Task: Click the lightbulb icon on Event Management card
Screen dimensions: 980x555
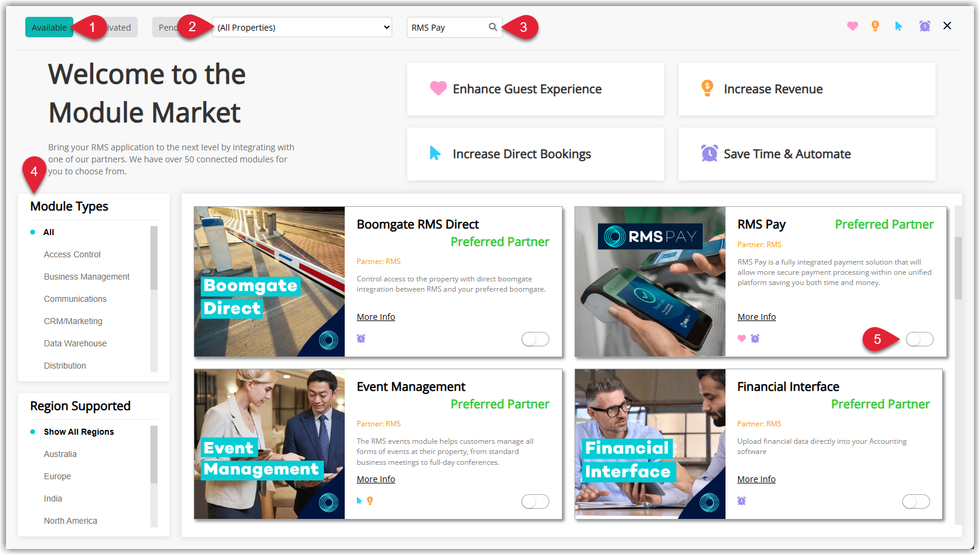Action: [370, 501]
